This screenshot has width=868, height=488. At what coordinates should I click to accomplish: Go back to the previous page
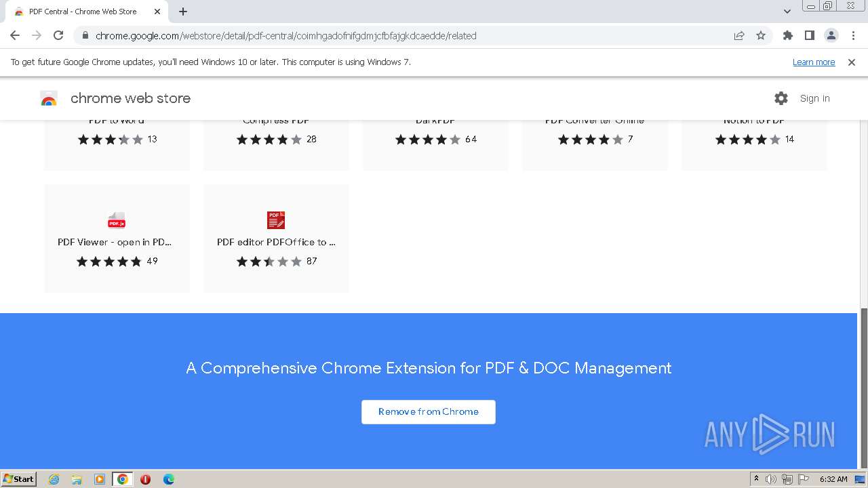click(x=15, y=35)
